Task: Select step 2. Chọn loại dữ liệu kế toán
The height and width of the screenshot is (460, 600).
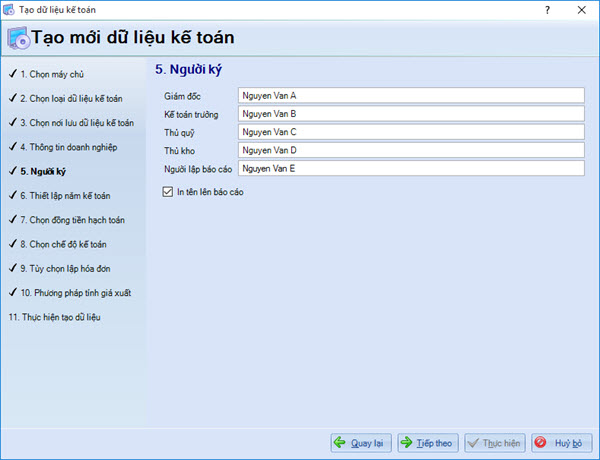Action: [x=70, y=99]
